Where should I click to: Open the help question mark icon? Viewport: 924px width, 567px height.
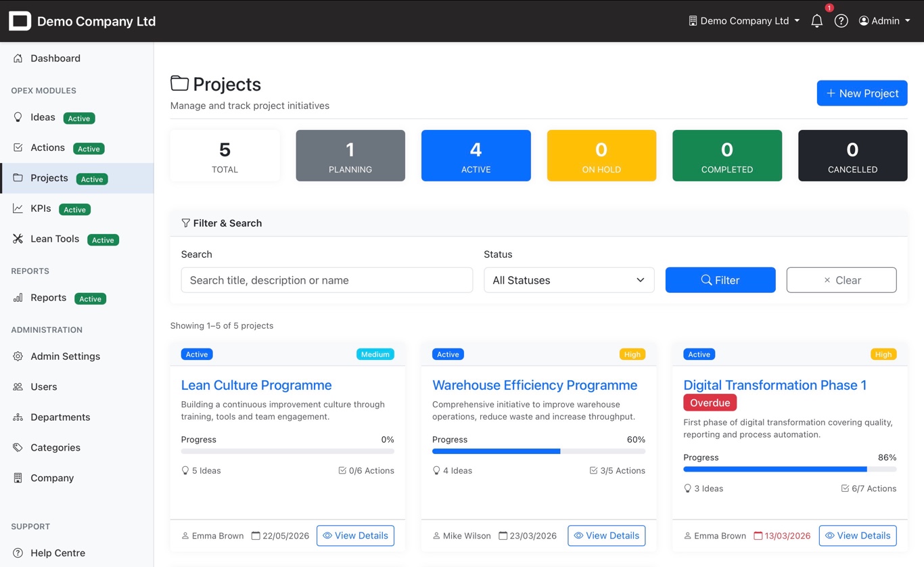841,21
